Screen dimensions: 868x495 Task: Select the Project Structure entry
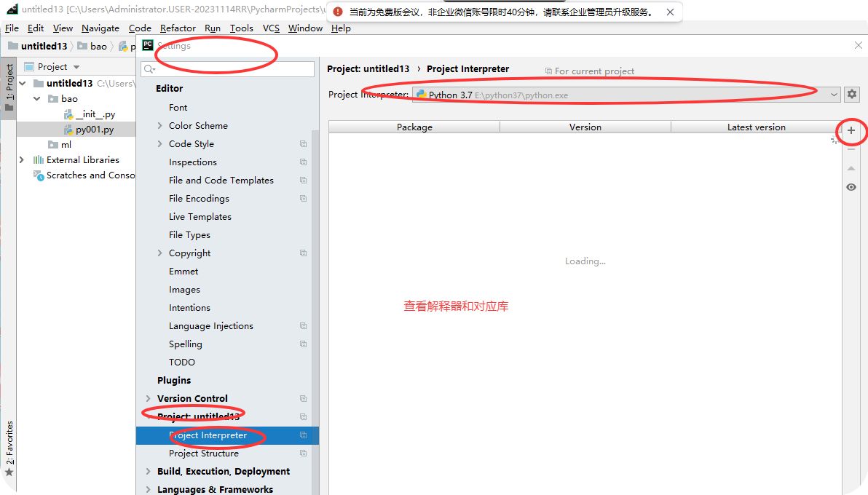pyautogui.click(x=204, y=454)
